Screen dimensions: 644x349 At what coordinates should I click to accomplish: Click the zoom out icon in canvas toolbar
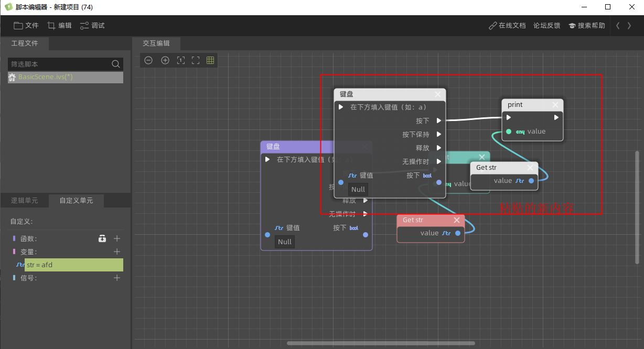(148, 60)
